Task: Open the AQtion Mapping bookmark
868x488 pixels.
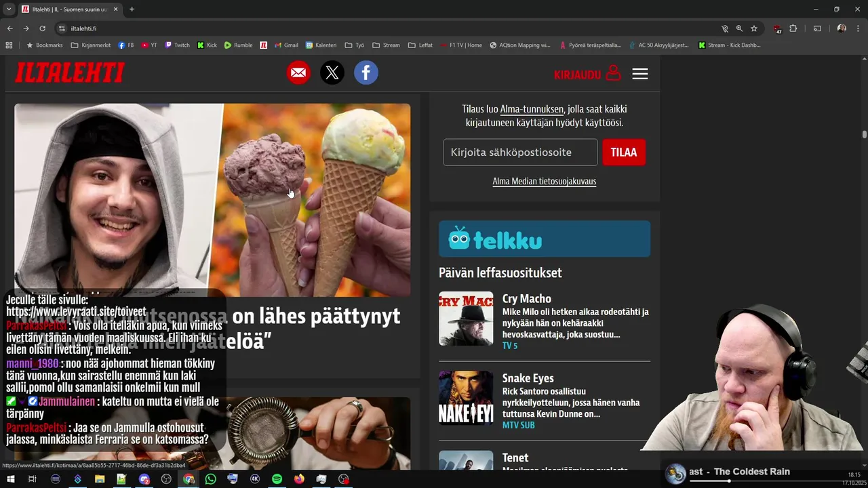Action: click(x=520, y=45)
